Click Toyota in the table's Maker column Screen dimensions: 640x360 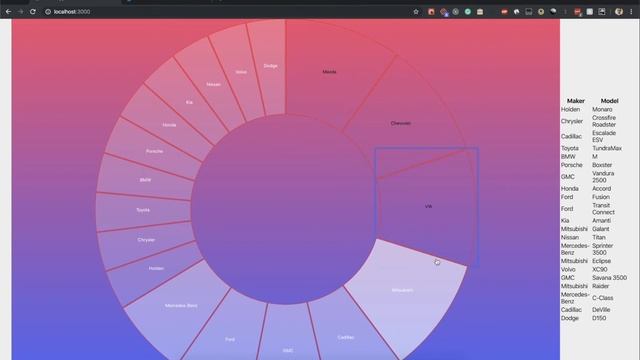[570, 148]
